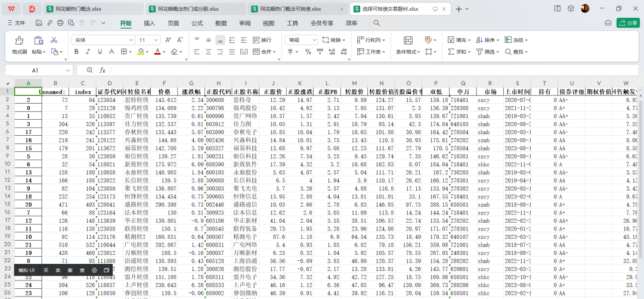Click the Cut scissors icon

coord(54,40)
